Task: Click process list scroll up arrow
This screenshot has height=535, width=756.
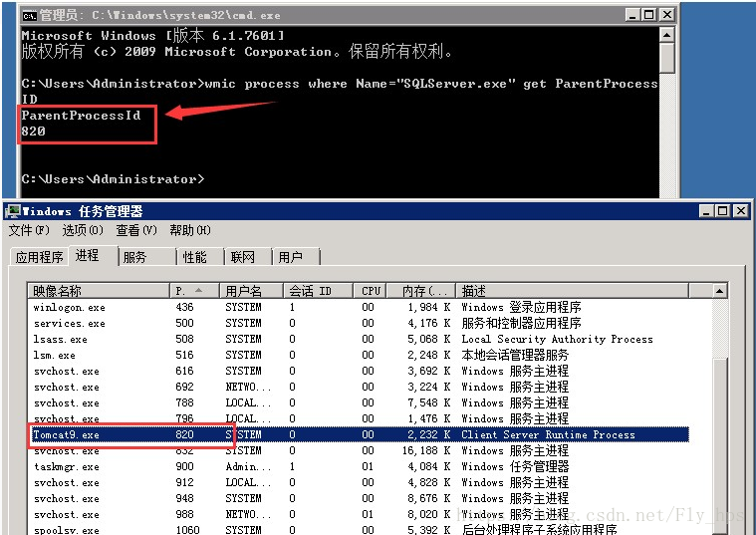Action: point(719,291)
